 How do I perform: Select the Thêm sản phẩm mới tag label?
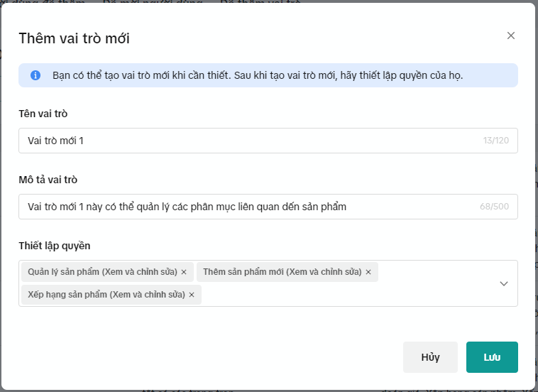coord(282,272)
